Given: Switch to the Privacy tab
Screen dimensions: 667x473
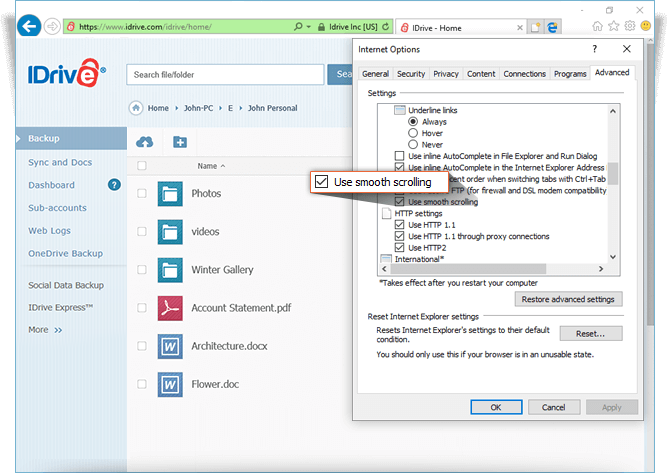Looking at the screenshot, I should click(446, 74).
